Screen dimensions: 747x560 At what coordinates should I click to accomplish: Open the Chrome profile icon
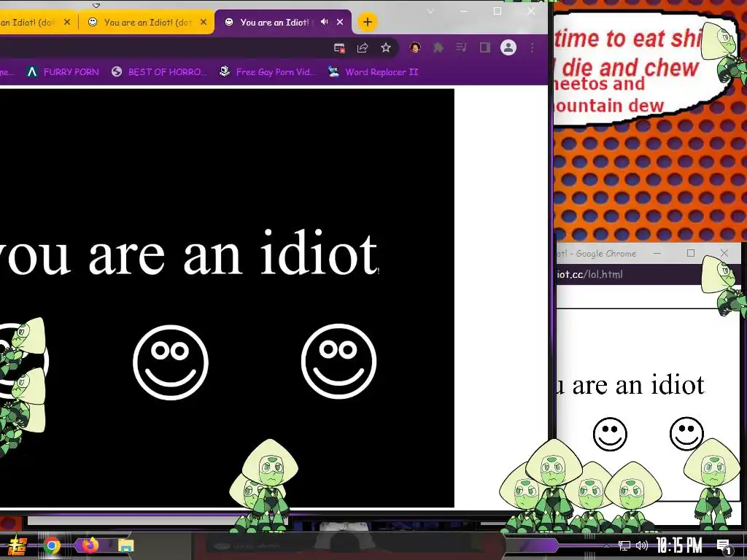pyautogui.click(x=508, y=47)
